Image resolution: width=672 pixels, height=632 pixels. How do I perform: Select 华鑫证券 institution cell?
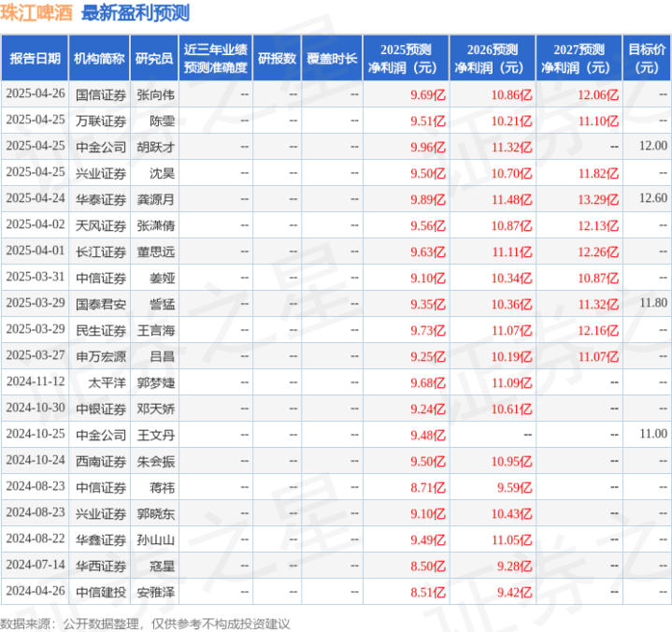[101, 539]
